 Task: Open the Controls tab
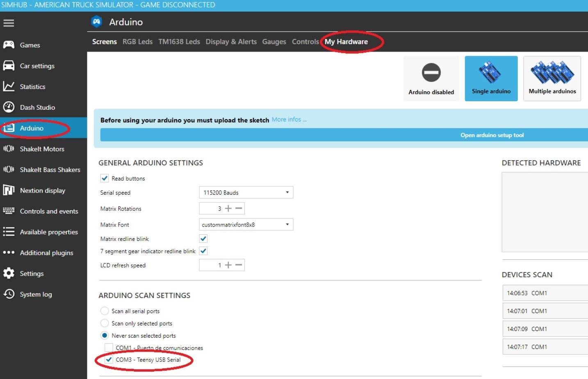point(305,42)
